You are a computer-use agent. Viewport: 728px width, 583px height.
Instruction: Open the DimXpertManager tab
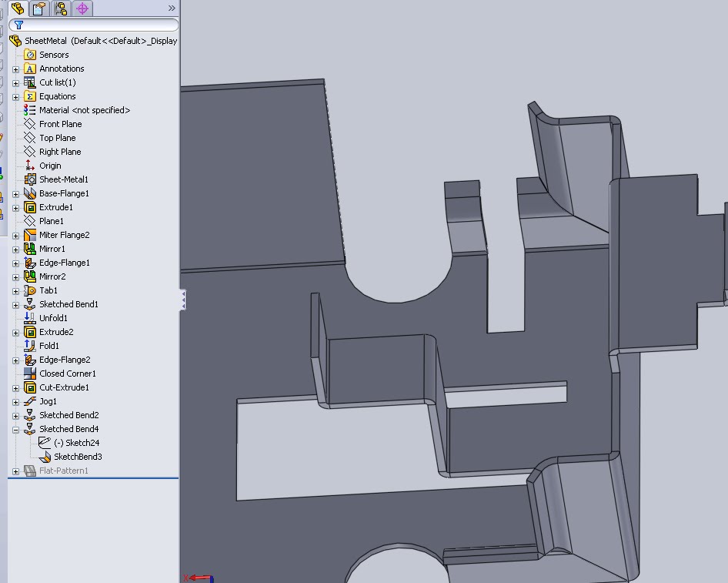click(82, 8)
